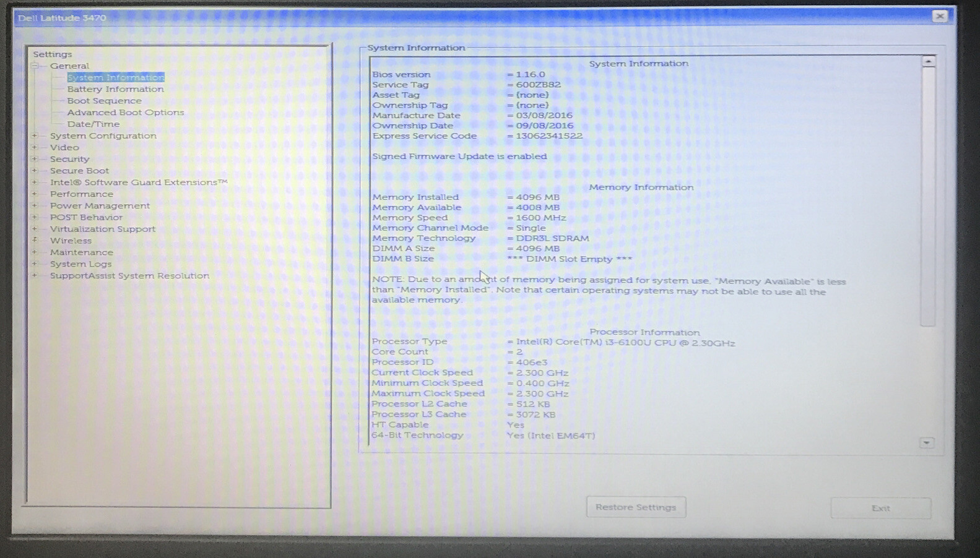This screenshot has width=980, height=558.
Task: Expand SupportAssist System Resolution node
Action: click(35, 276)
